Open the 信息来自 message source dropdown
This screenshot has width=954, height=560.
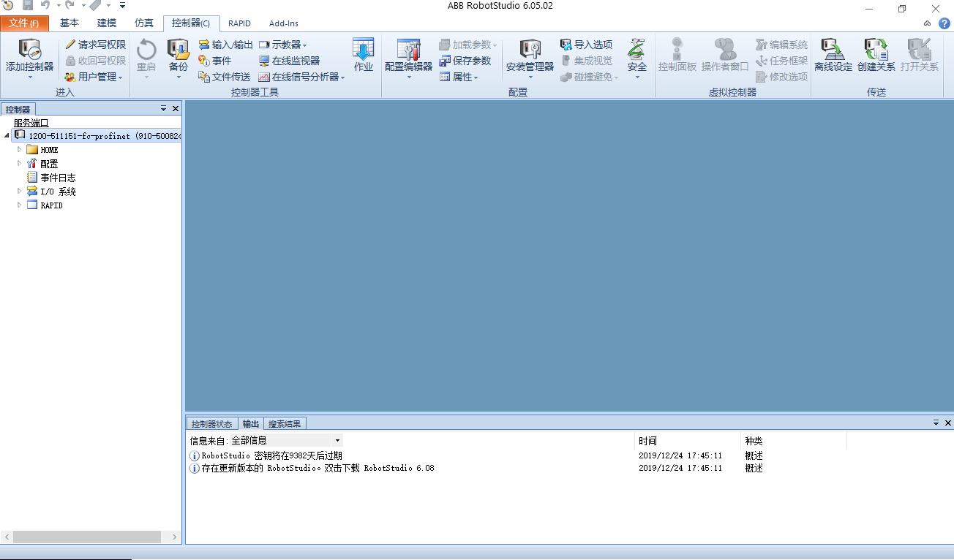click(337, 440)
